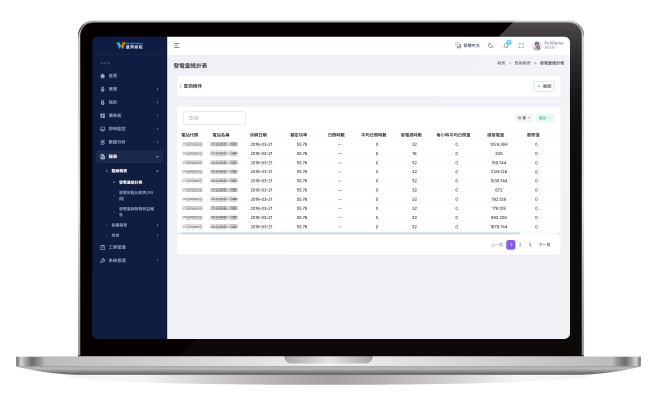Click the next page link in the pagination

pyautogui.click(x=544, y=245)
